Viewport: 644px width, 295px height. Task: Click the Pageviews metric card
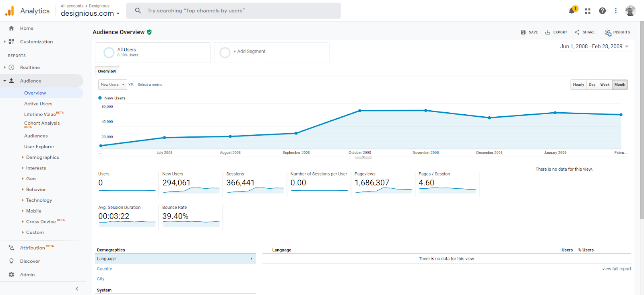[383, 184]
